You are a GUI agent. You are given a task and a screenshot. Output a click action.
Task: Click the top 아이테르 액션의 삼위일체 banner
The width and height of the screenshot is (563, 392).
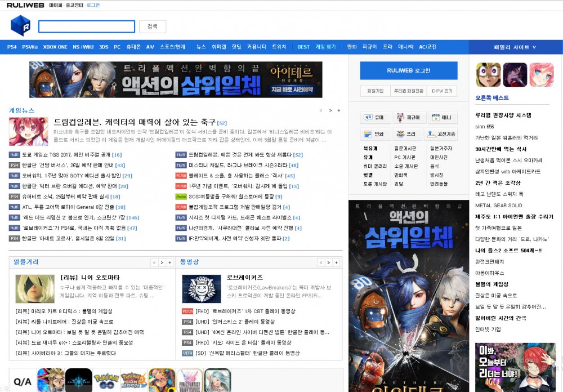[x=176, y=79]
